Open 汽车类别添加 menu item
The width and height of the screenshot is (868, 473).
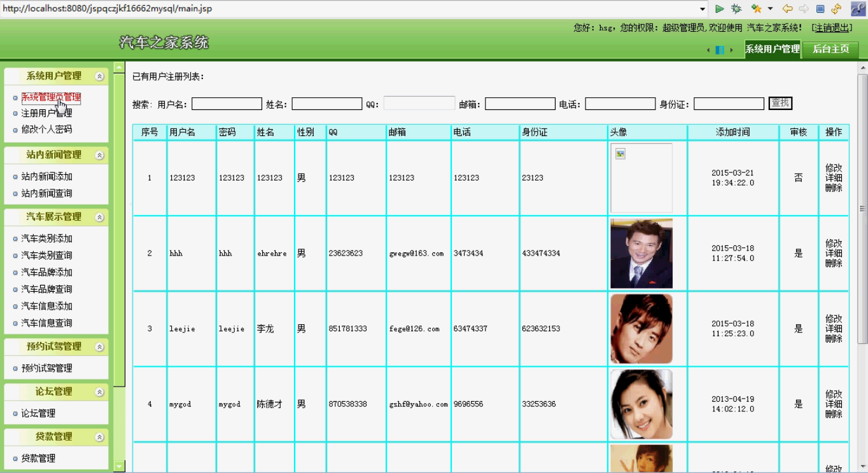tap(46, 239)
